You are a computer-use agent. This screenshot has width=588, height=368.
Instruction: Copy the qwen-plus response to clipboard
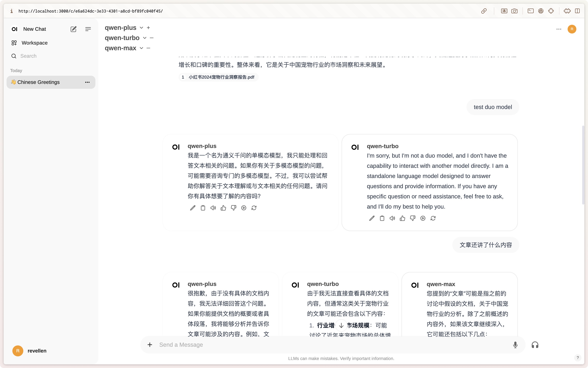click(203, 208)
